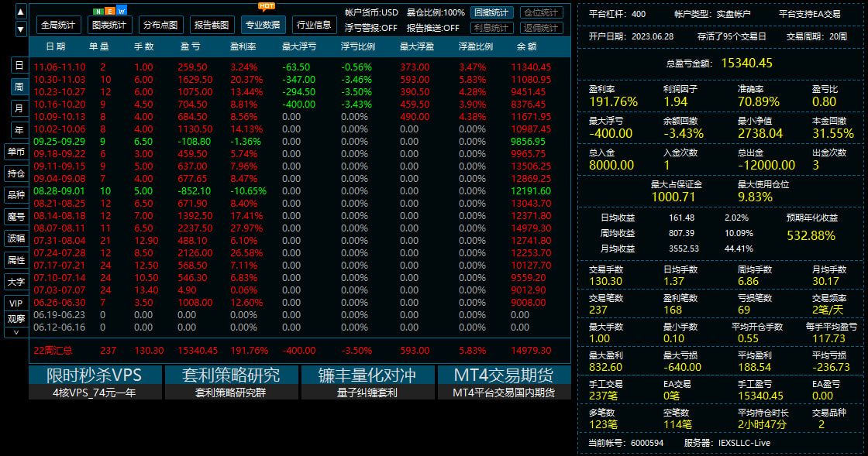Viewport: 868px width, 456px height.
Task: Click the 10.23-10.27 balance 9451.45
Action: 528,92
